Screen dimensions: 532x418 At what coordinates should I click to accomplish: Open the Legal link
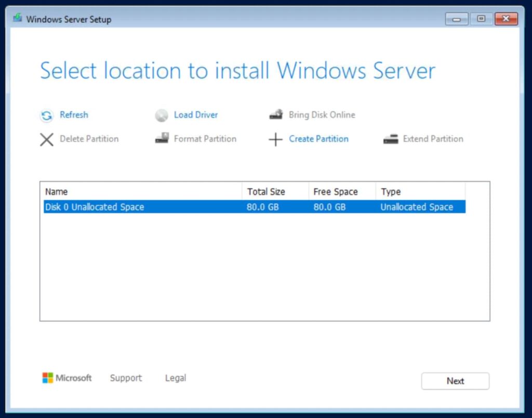[x=176, y=378]
